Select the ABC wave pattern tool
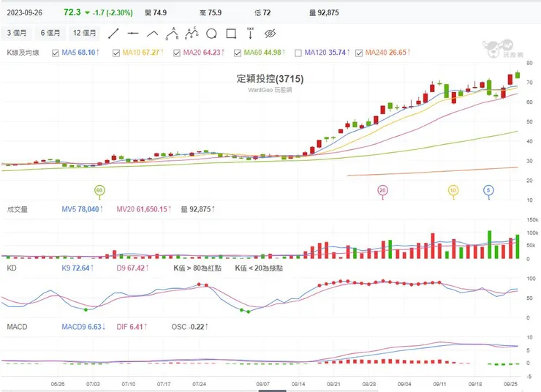The width and height of the screenshot is (541, 392). click(173, 34)
